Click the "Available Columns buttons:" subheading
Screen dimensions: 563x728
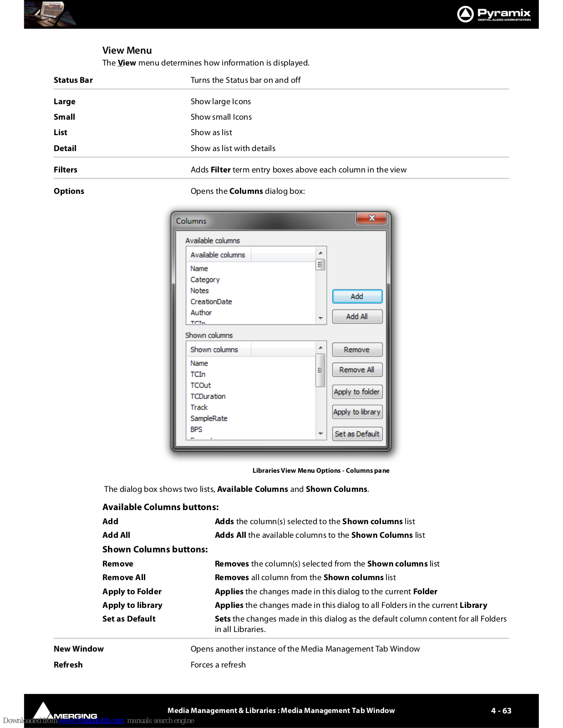click(x=161, y=507)
